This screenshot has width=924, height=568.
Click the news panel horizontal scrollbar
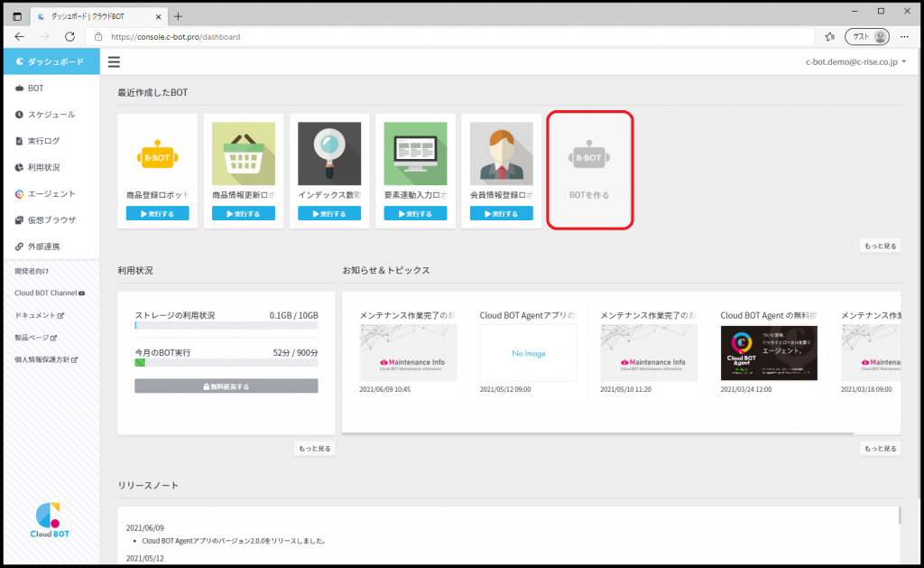(598, 433)
